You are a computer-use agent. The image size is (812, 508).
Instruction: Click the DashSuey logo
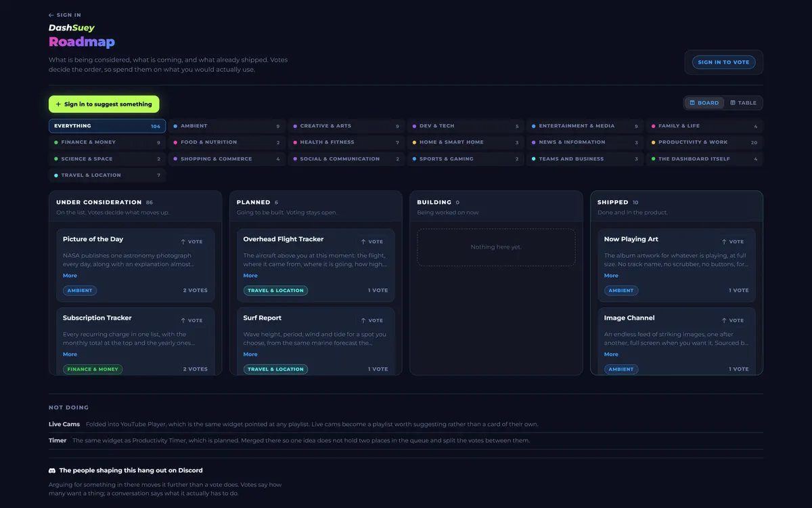pyautogui.click(x=72, y=28)
